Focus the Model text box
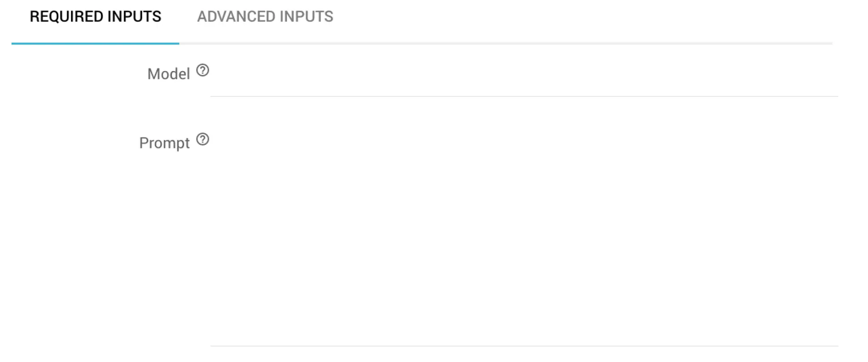This screenshot has width=868, height=362. (524, 80)
